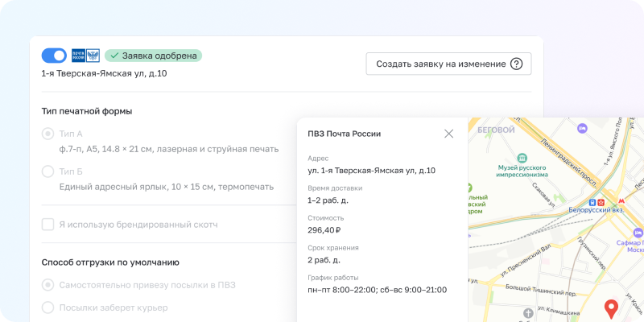This screenshot has width=644, height=322.
Task: Check the branded tape checkbox
Action: pos(48,225)
